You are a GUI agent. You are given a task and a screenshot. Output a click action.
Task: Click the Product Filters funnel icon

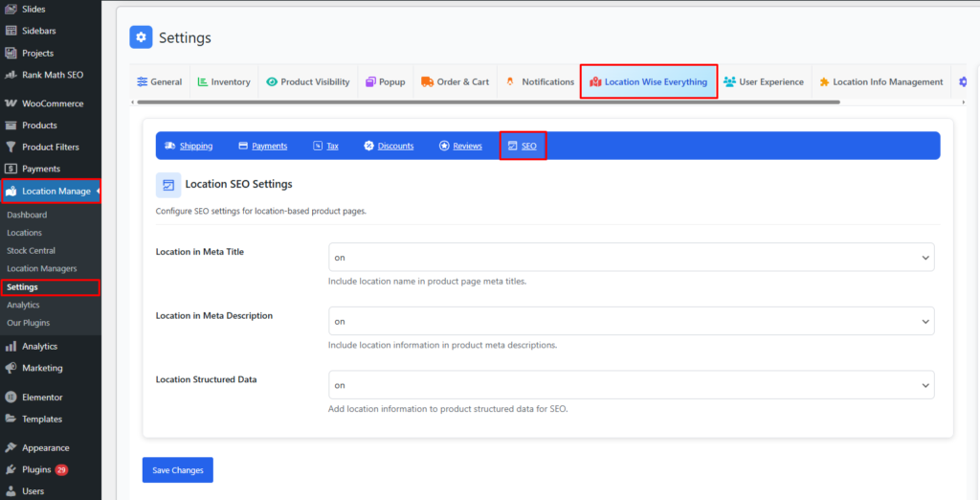point(11,147)
